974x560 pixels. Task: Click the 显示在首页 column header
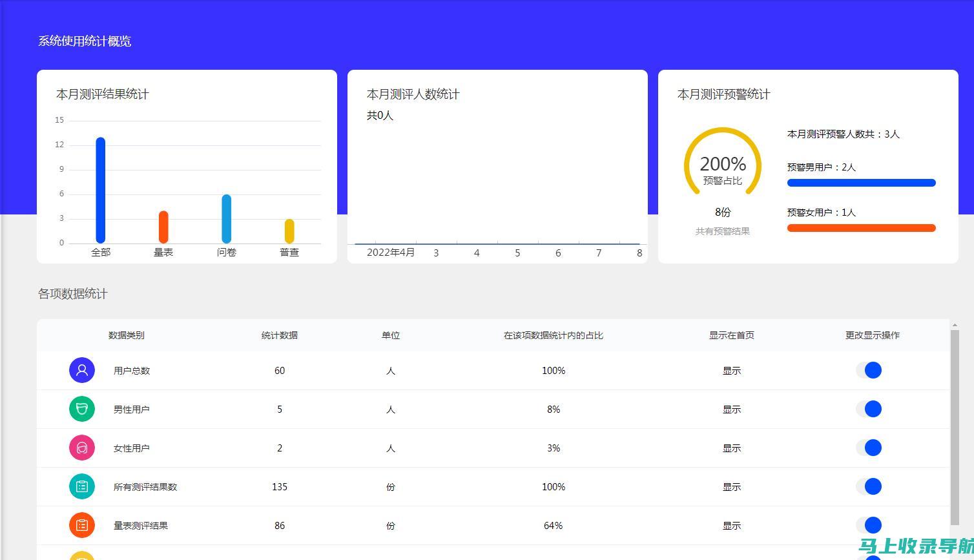732,335
